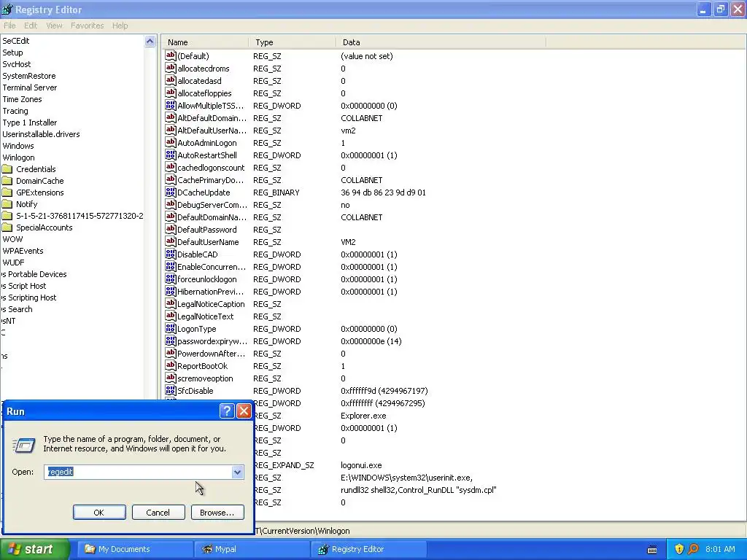Click Cancel in the Run dialog
The height and width of the screenshot is (560, 747).
coord(158,513)
